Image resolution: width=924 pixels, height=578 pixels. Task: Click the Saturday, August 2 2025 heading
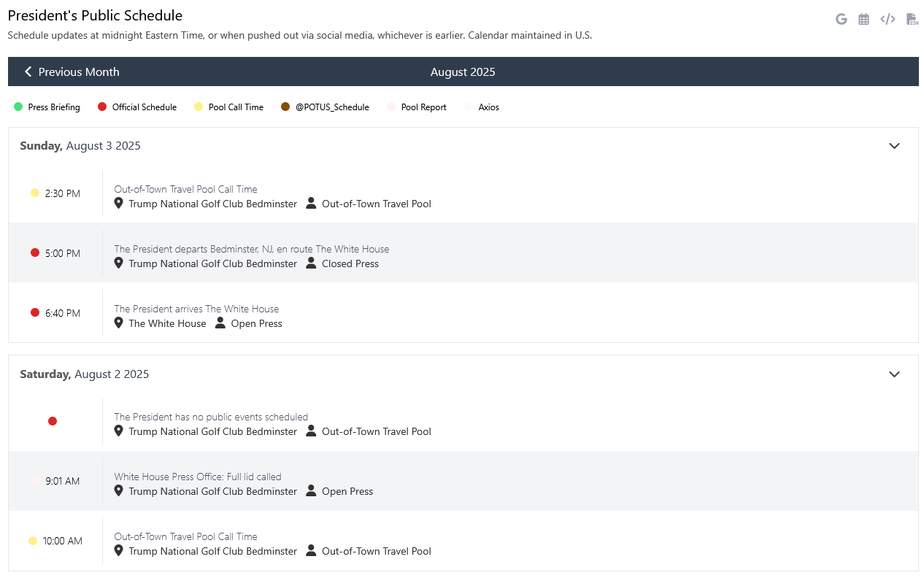(85, 374)
